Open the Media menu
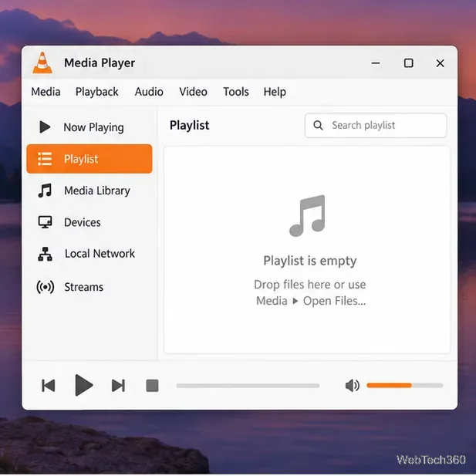This screenshot has height=476, width=476. pos(46,92)
